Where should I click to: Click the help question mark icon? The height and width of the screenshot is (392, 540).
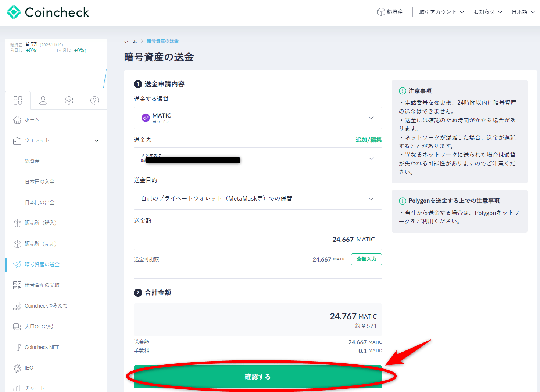[x=94, y=100]
